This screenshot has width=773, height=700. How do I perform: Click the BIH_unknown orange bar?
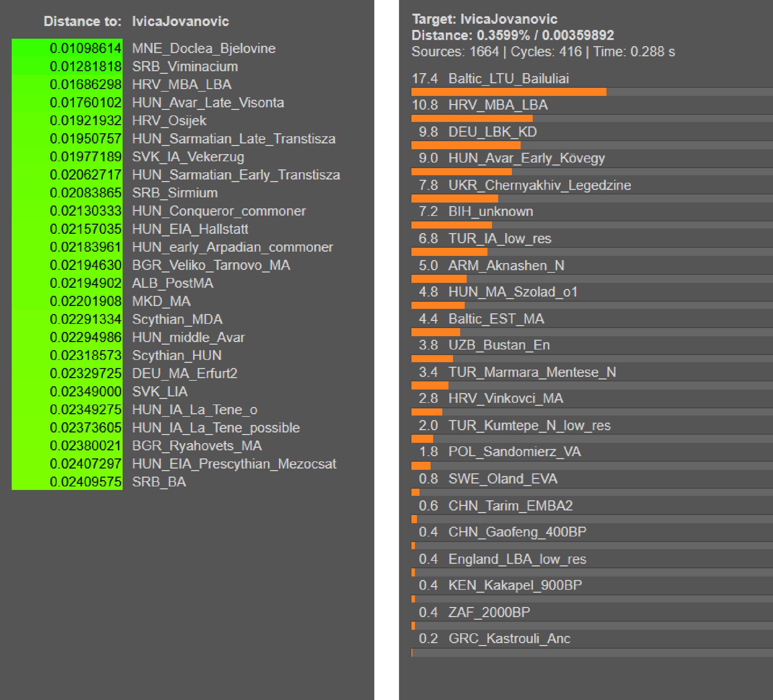pos(451,225)
